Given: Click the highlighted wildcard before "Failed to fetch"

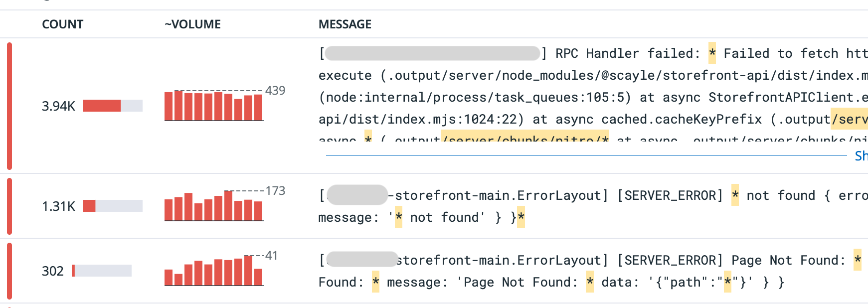Looking at the screenshot, I should click(x=712, y=53).
